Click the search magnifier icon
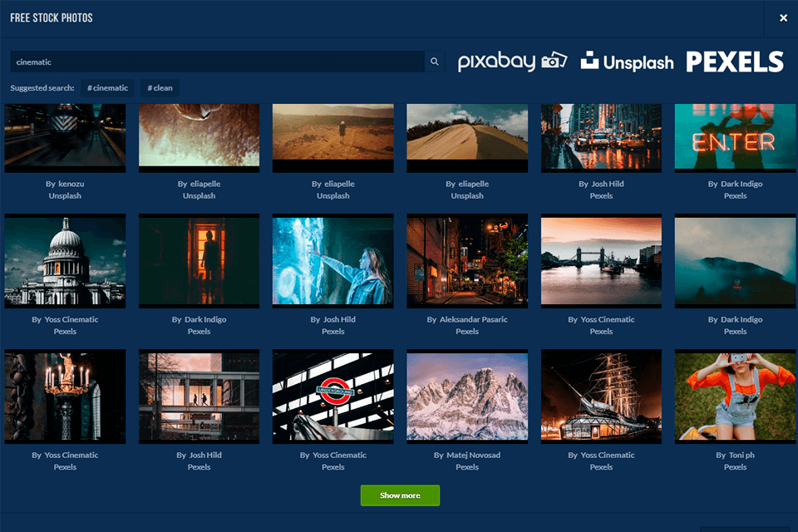The image size is (798, 532). [x=434, y=62]
